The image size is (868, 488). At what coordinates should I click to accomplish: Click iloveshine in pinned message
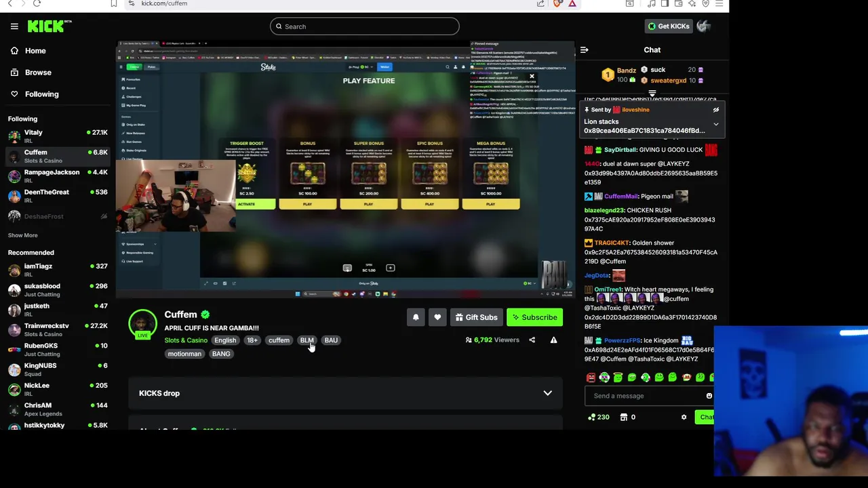click(x=635, y=110)
